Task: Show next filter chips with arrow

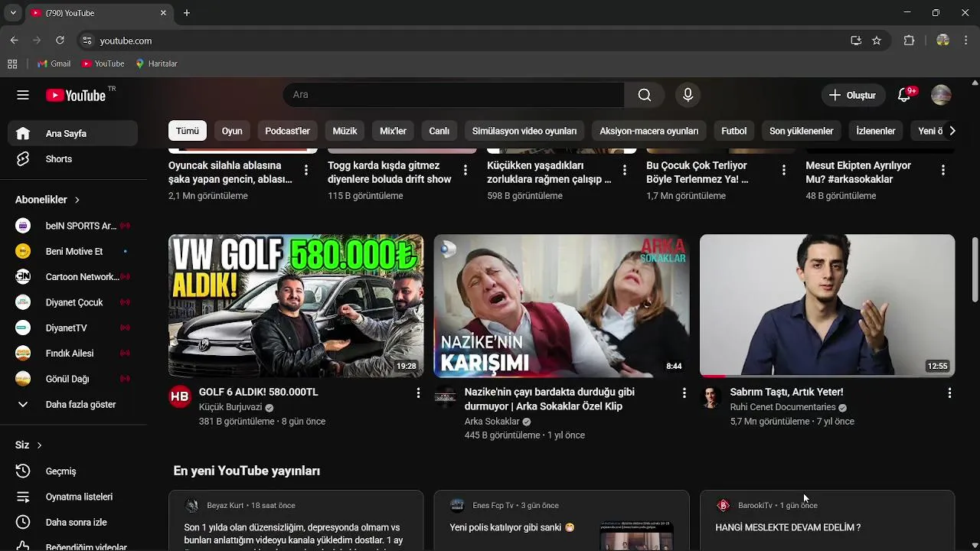Action: coord(952,131)
